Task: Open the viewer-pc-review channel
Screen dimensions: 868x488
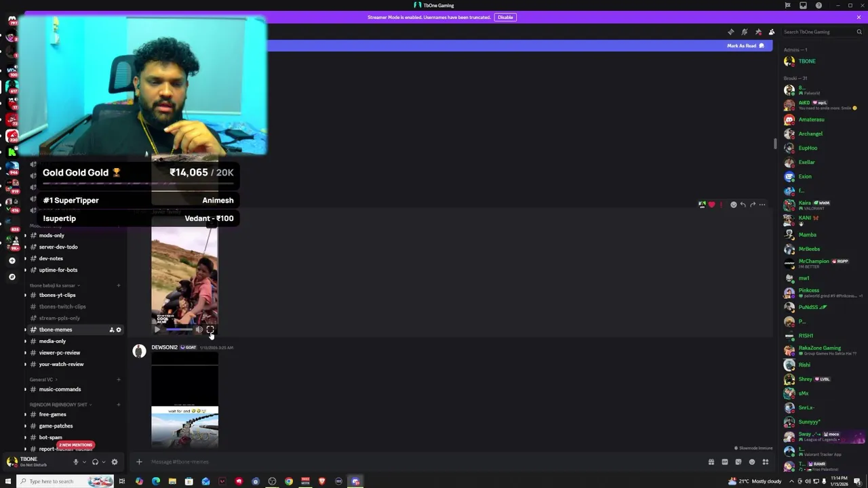Action: coord(60,352)
